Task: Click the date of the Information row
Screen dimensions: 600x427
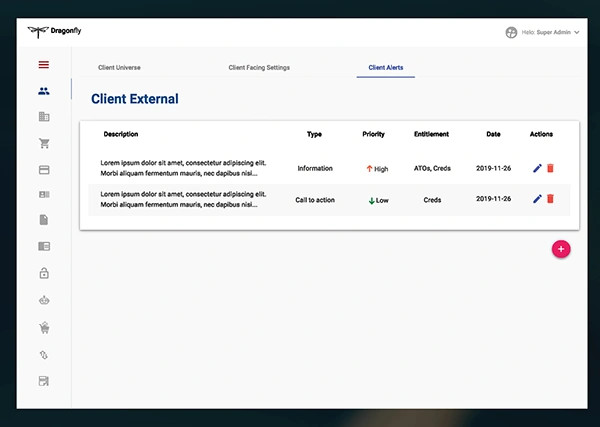Action: coord(493,168)
